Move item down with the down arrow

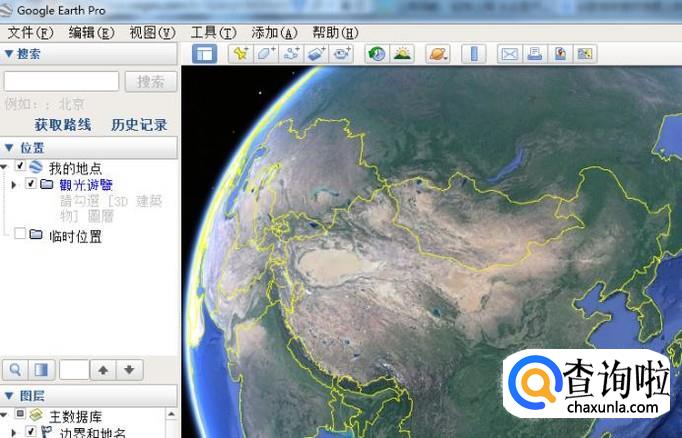pyautogui.click(x=129, y=370)
